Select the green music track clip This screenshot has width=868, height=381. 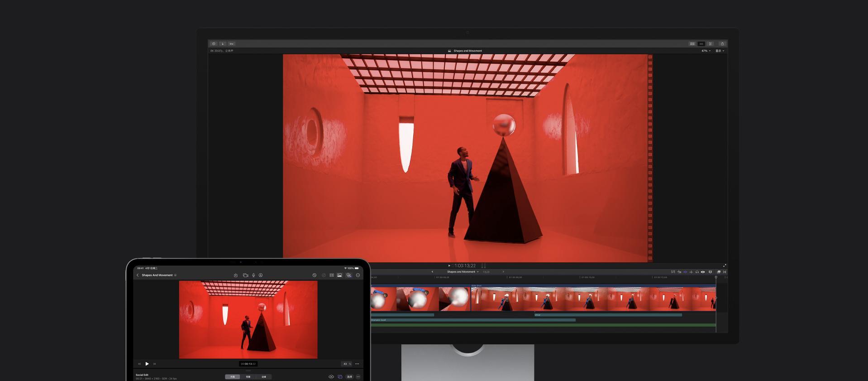point(543,325)
